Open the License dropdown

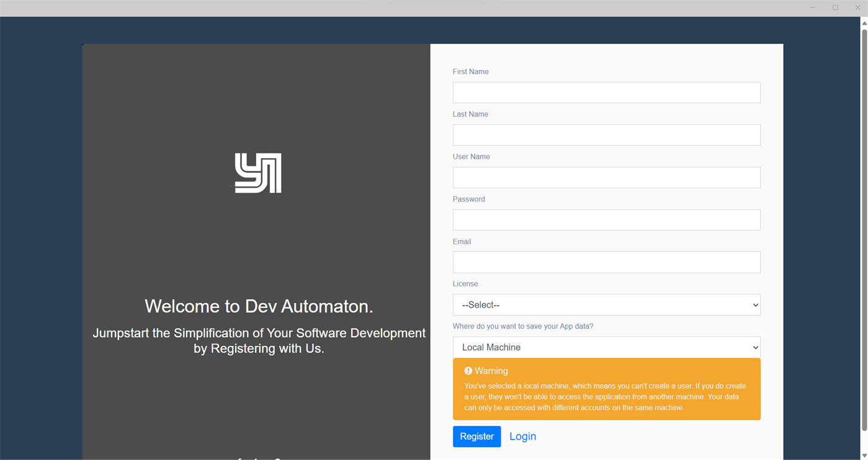pos(606,304)
